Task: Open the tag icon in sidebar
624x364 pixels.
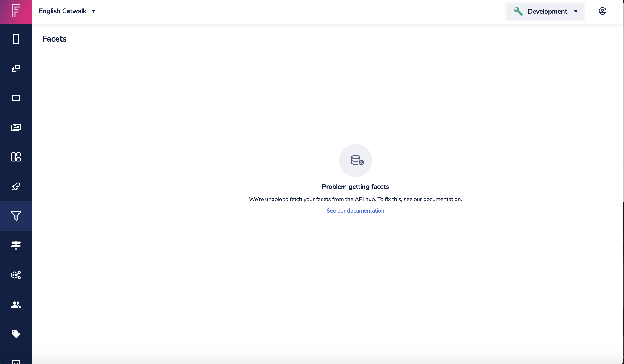Action: coord(16,334)
